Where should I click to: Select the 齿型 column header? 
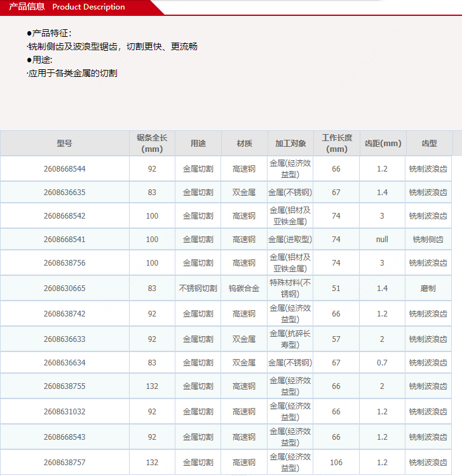click(x=429, y=144)
